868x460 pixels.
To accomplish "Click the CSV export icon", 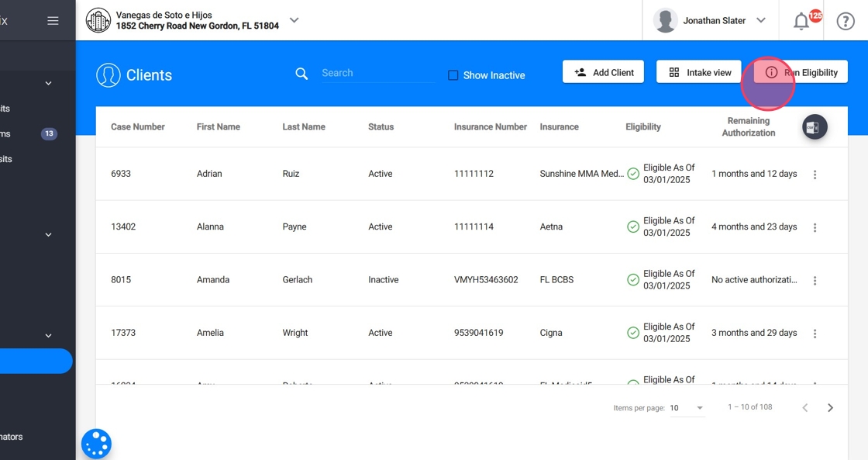I will coord(814,127).
